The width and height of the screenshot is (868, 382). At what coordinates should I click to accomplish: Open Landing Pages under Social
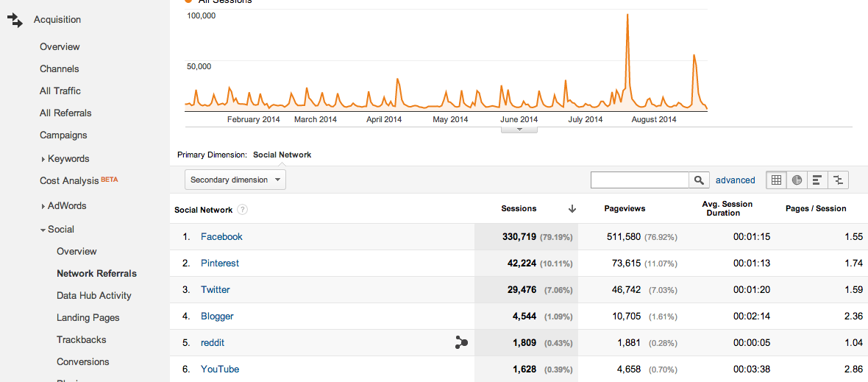click(88, 318)
